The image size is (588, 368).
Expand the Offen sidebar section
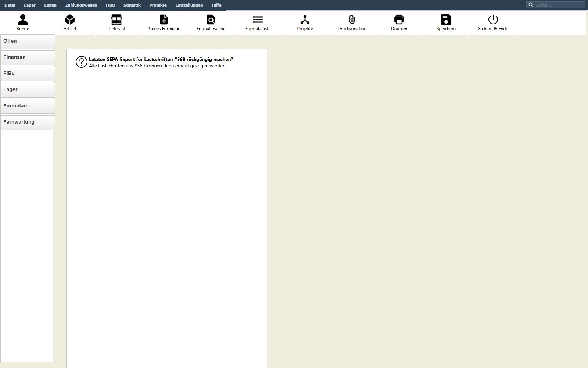point(28,41)
